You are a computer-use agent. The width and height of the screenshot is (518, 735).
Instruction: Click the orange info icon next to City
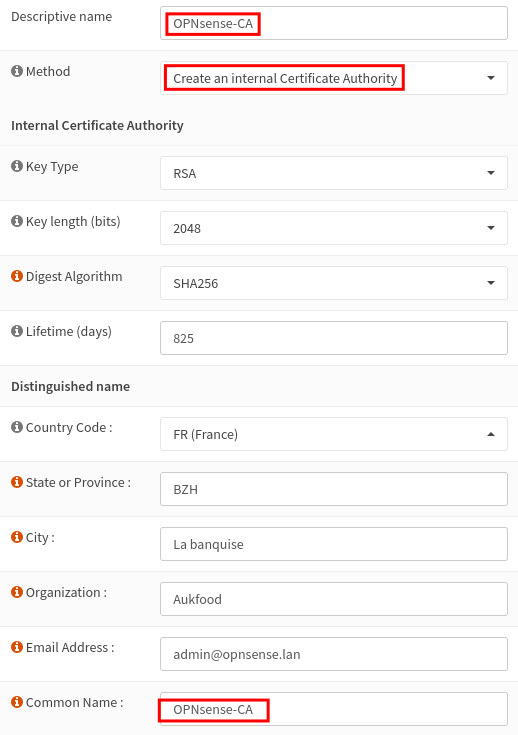[17, 537]
